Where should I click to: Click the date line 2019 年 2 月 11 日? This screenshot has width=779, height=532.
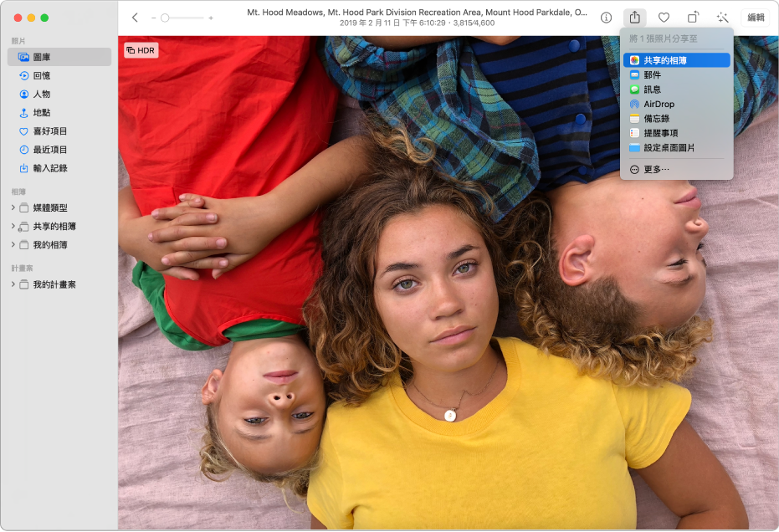418,23
